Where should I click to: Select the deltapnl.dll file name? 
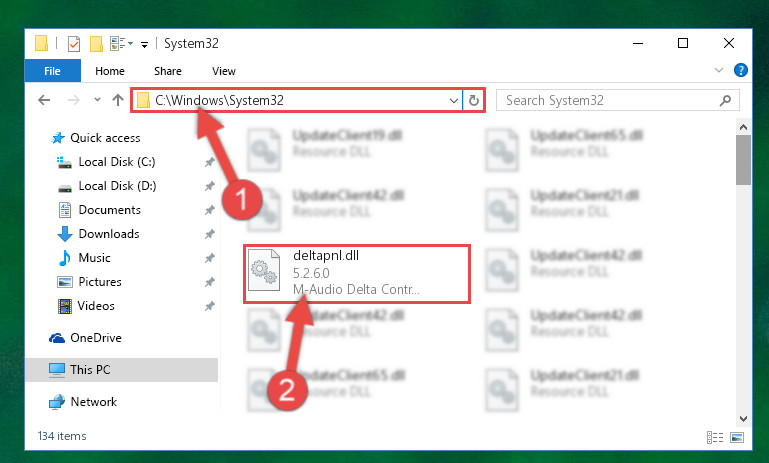point(326,256)
